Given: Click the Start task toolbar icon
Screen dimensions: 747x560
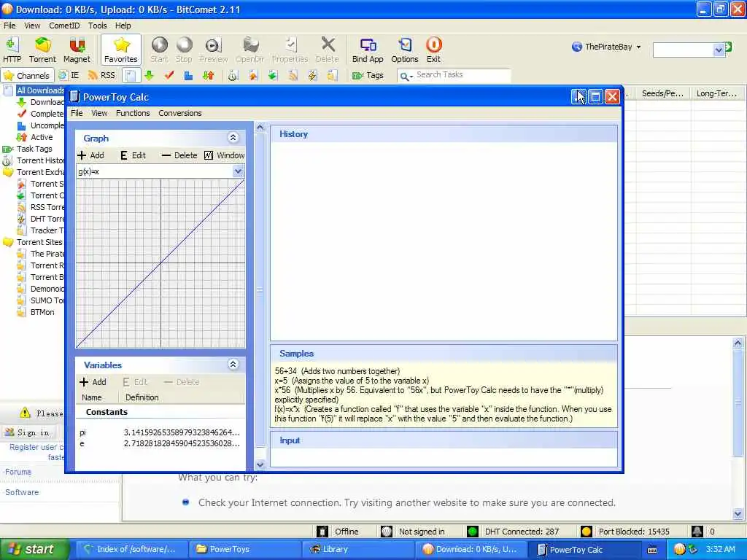Looking at the screenshot, I should pos(159,50).
